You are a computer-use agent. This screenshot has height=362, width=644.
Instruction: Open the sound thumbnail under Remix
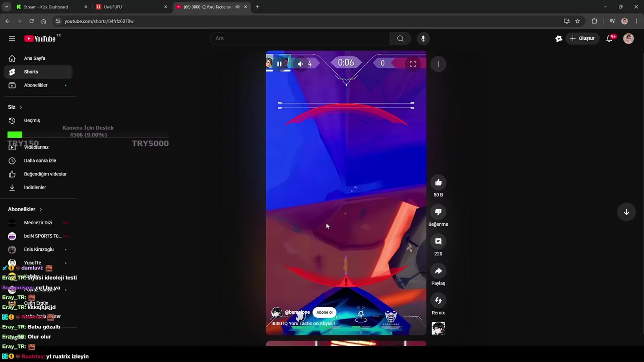(438, 329)
